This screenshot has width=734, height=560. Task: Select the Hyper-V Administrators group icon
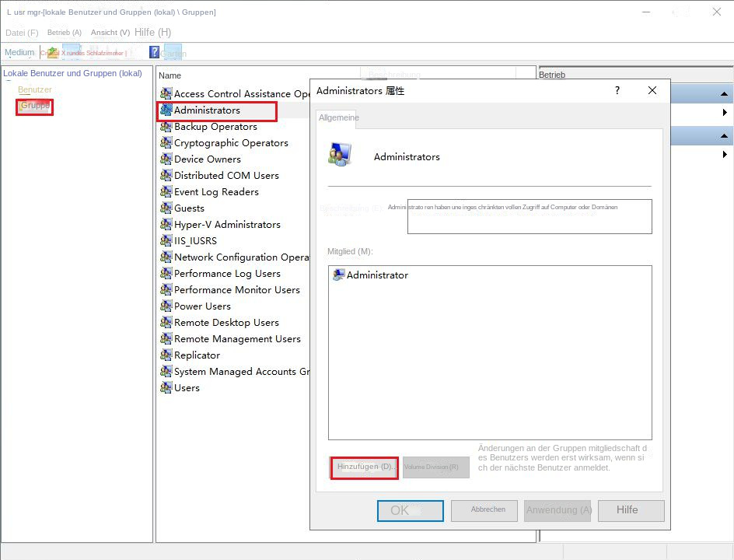pyautogui.click(x=166, y=224)
